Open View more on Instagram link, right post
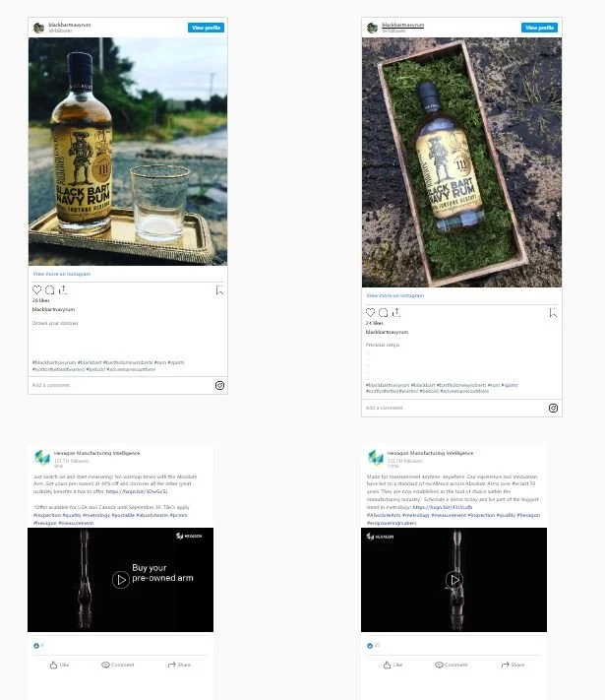605x700 pixels. (x=395, y=295)
